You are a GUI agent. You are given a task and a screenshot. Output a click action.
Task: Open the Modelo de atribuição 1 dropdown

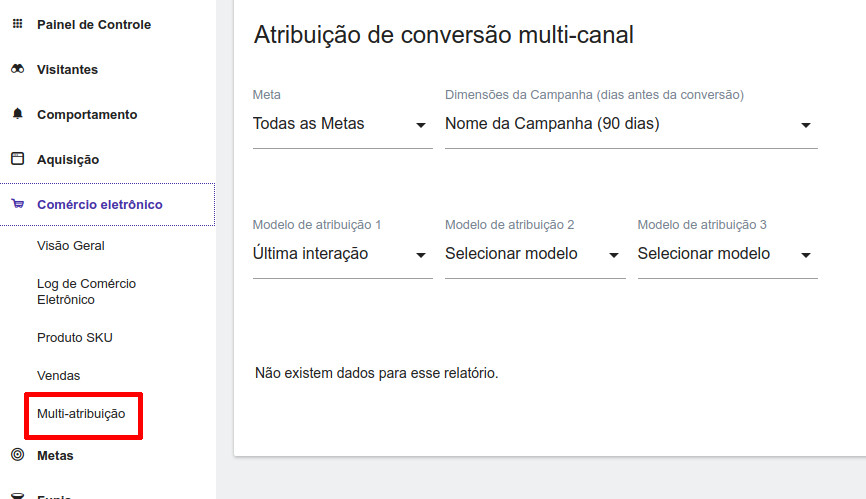[420, 255]
